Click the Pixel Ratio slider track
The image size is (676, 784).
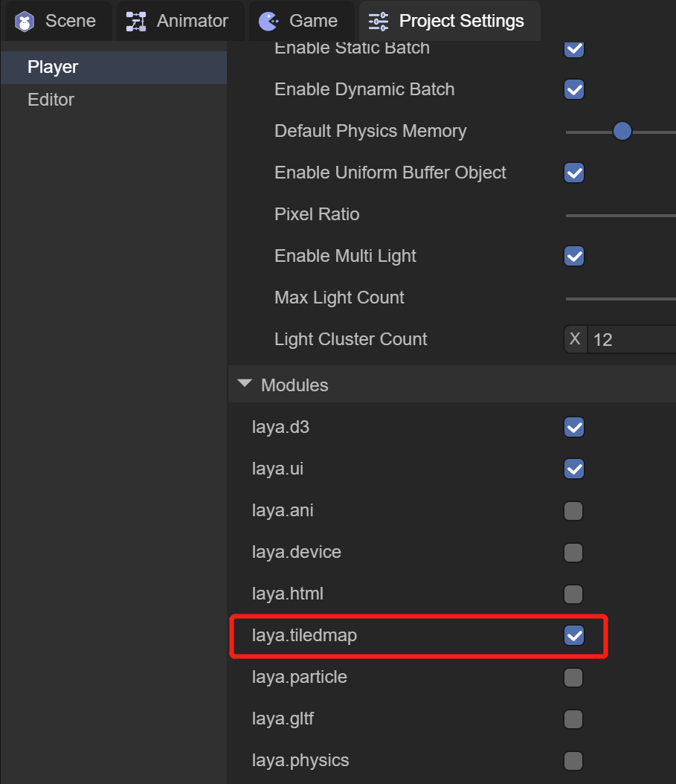click(x=621, y=215)
